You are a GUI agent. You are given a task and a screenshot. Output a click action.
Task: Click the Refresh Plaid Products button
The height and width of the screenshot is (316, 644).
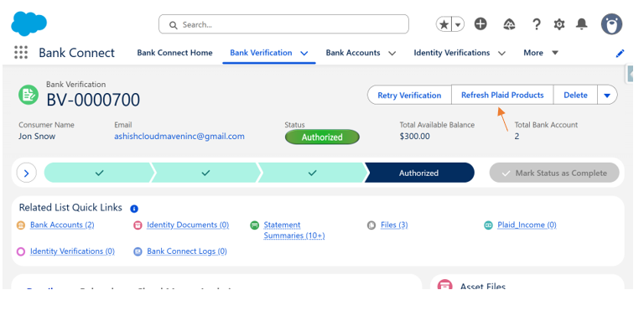502,96
